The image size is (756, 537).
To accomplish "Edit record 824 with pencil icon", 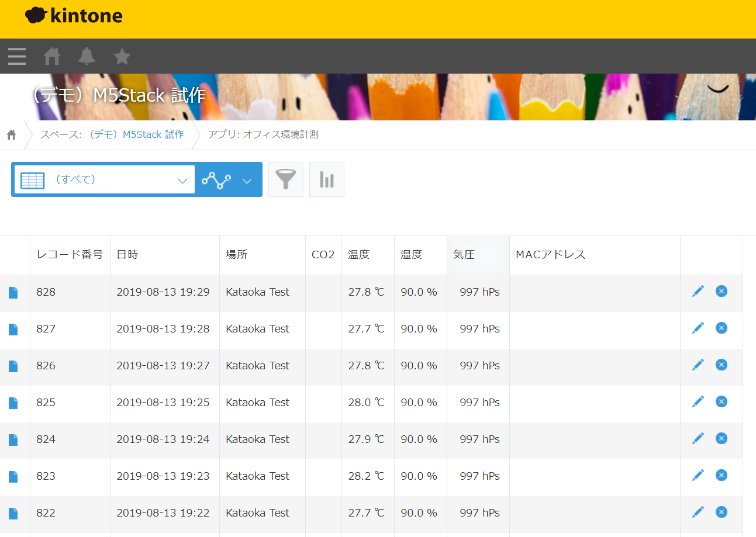I will click(x=698, y=438).
